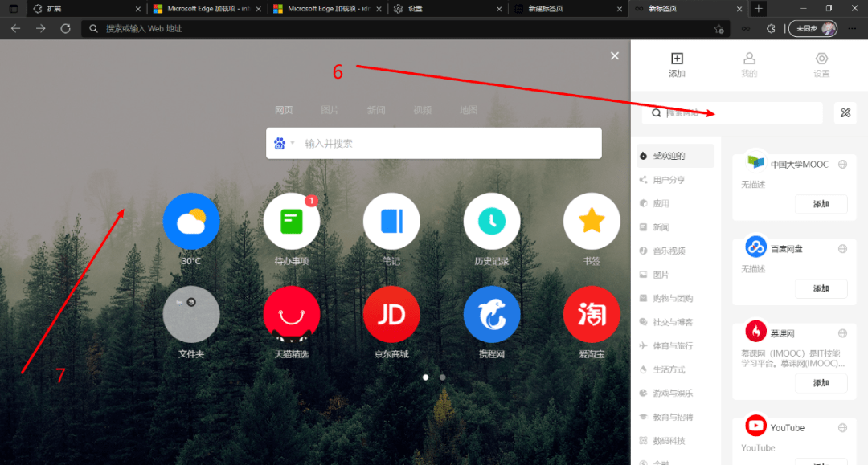
Task: Open the 爱淘宝 Taobao icon
Action: (592, 314)
